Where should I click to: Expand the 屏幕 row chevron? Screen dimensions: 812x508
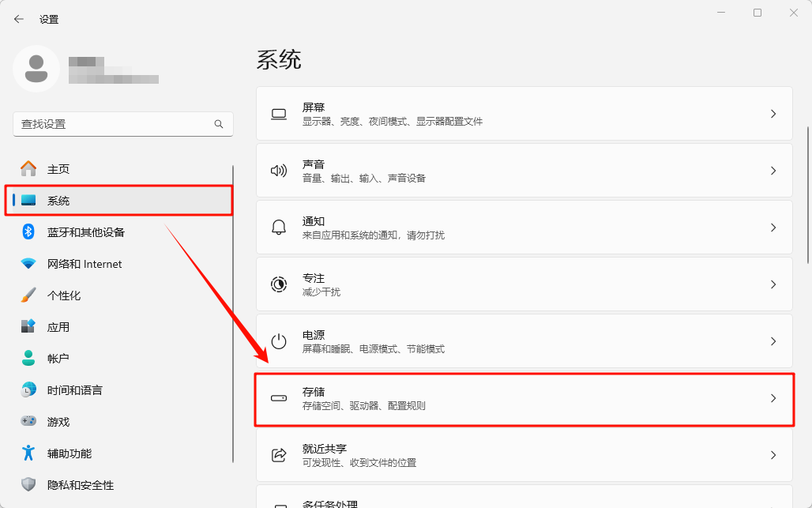(773, 114)
